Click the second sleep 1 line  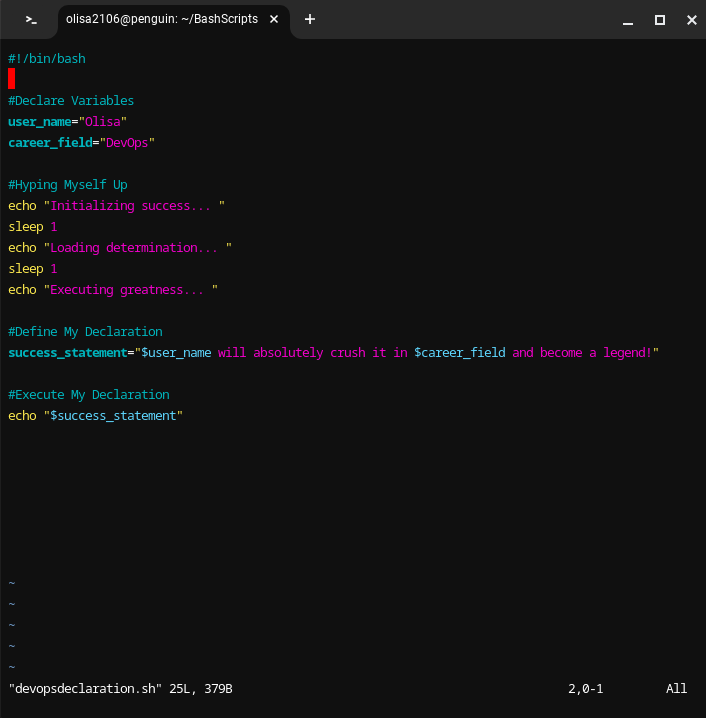pos(33,269)
